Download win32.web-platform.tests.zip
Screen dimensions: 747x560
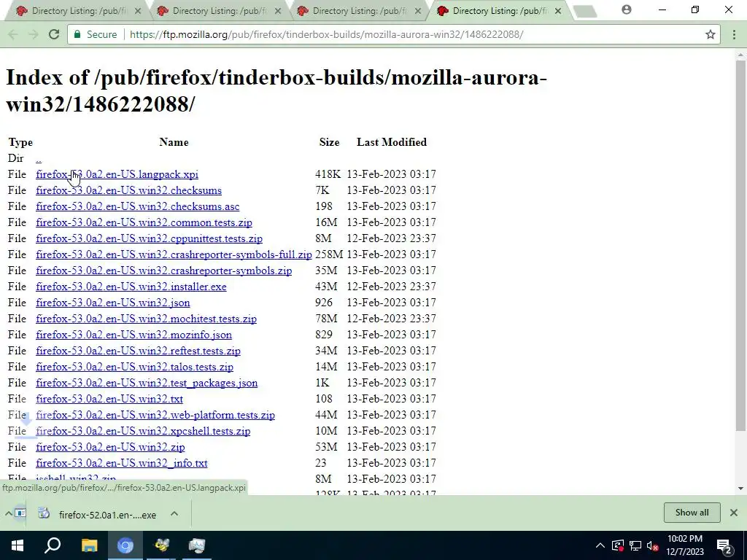tap(155, 415)
